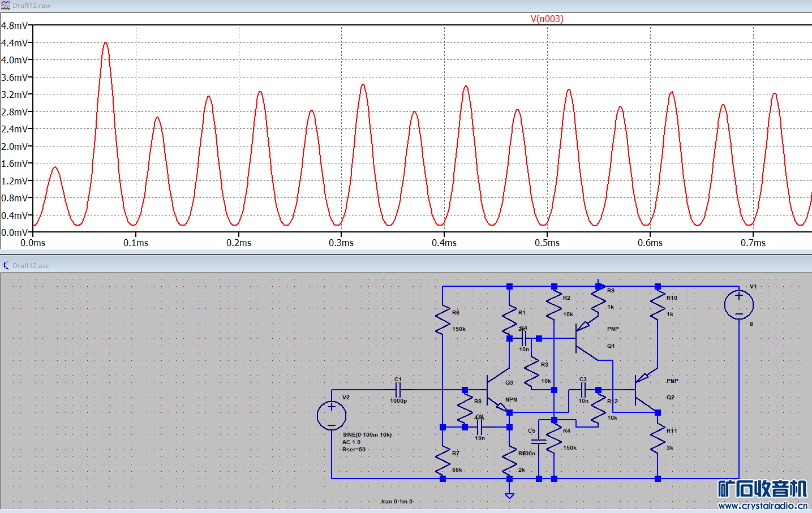Select the R3 resistor symbol
This screenshot has height=513, width=812.
532,372
